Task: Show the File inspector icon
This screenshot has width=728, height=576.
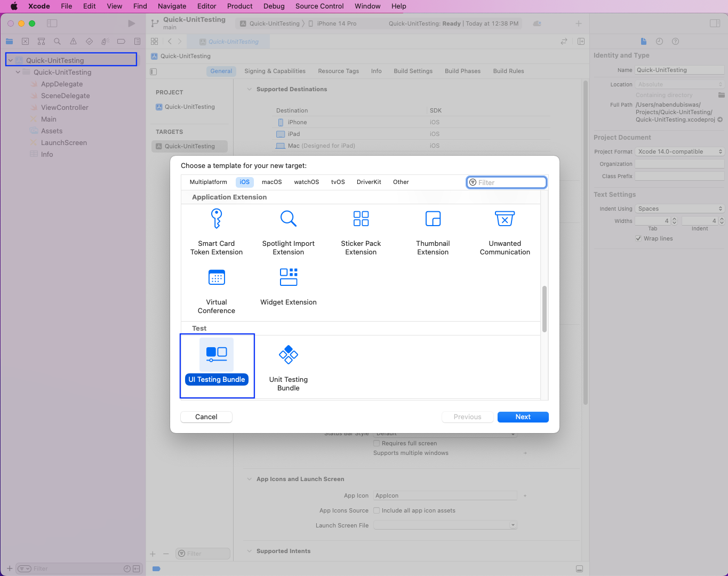Action: (644, 42)
